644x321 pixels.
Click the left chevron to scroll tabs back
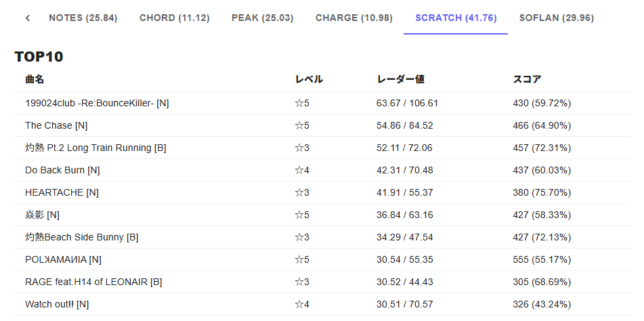tap(28, 18)
